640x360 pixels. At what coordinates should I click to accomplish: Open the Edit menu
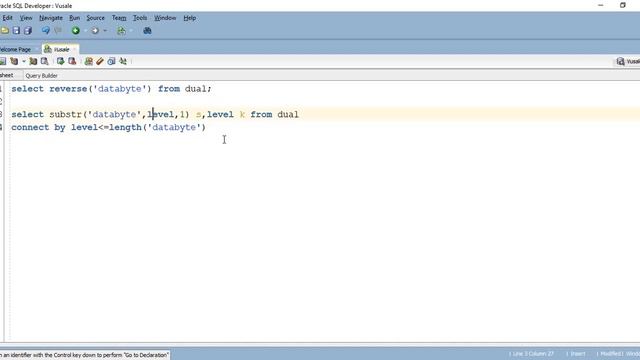tap(7, 18)
